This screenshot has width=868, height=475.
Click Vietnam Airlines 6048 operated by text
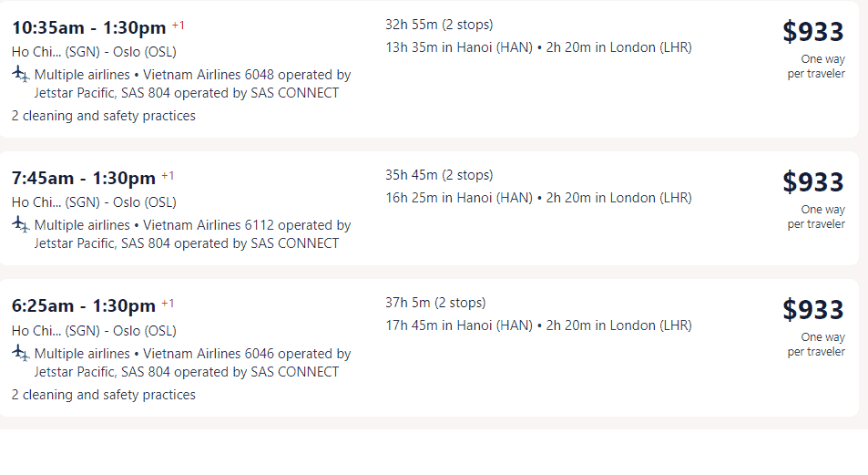pyautogui.click(x=247, y=75)
